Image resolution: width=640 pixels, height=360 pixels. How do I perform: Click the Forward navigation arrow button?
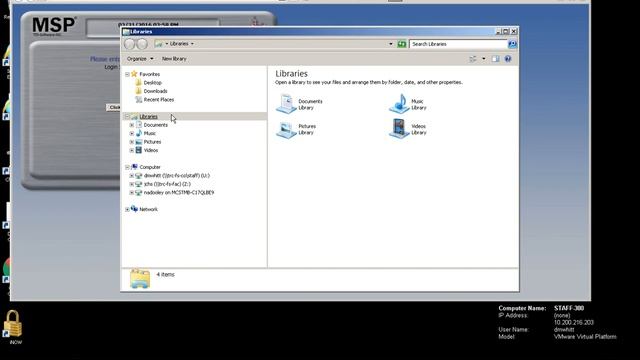142,44
